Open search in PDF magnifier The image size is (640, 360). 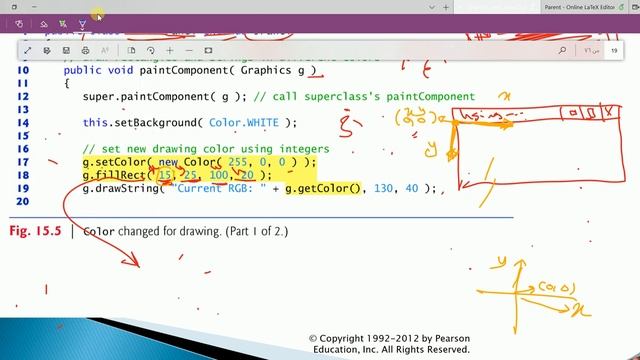[x=562, y=51]
